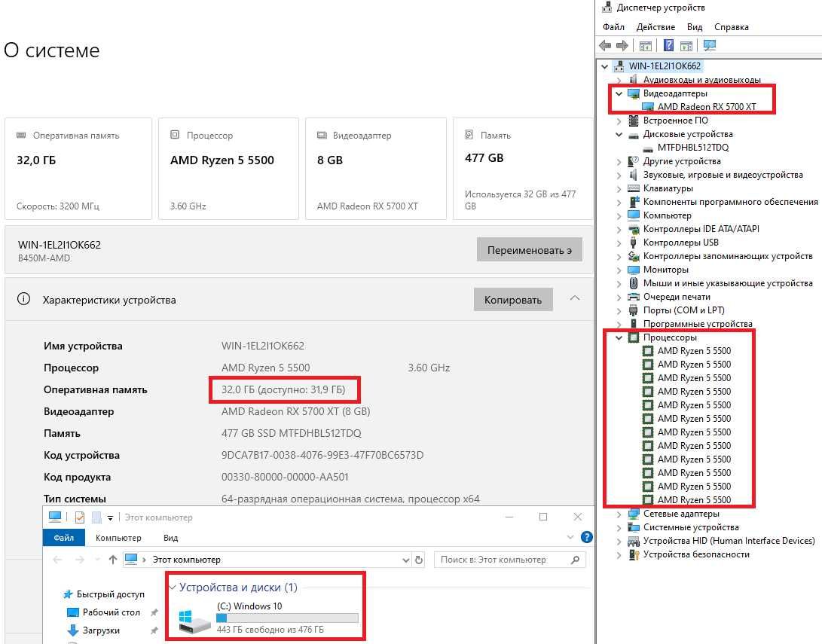
Task: Collapse the Дисковые устройства tree node
Action: (x=619, y=134)
